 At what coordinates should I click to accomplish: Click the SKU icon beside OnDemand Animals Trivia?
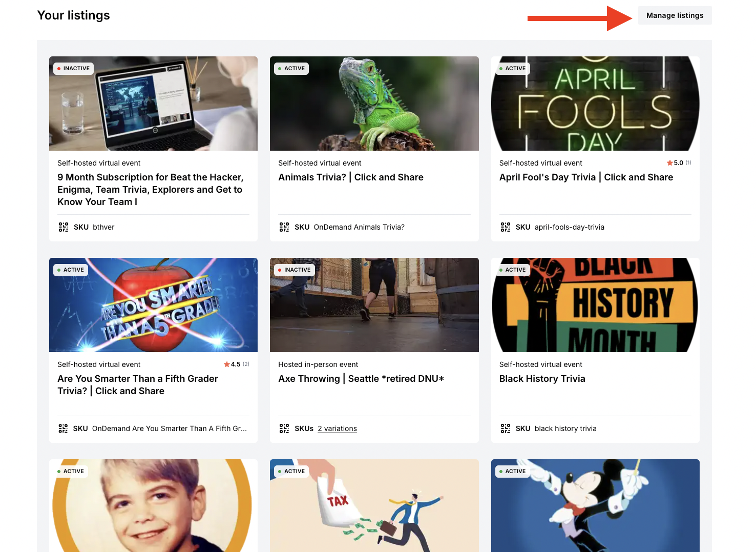click(284, 227)
